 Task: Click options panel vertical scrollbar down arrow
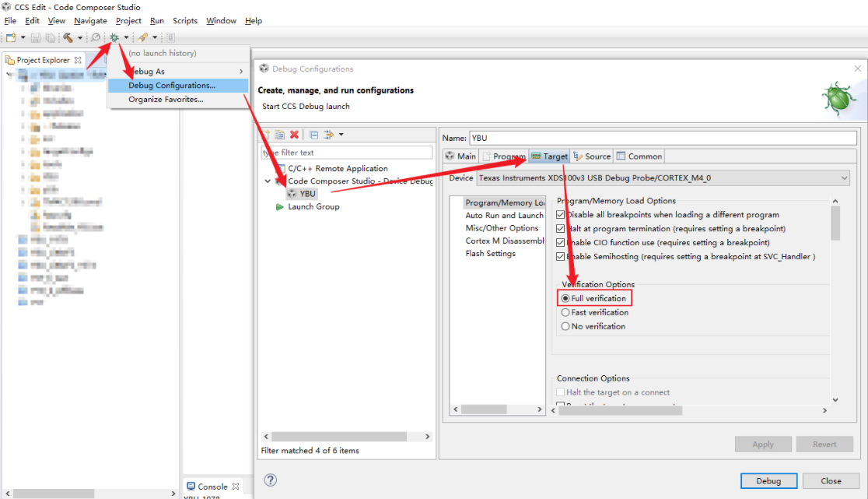pos(835,399)
